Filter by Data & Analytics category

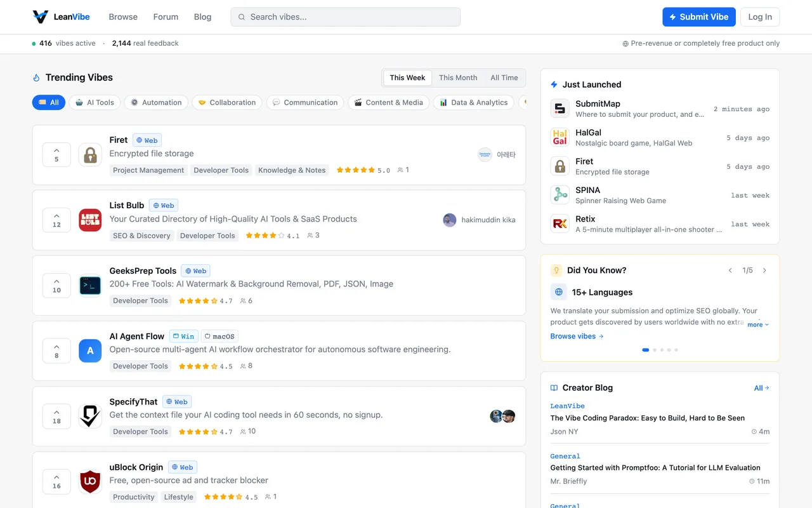[474, 102]
